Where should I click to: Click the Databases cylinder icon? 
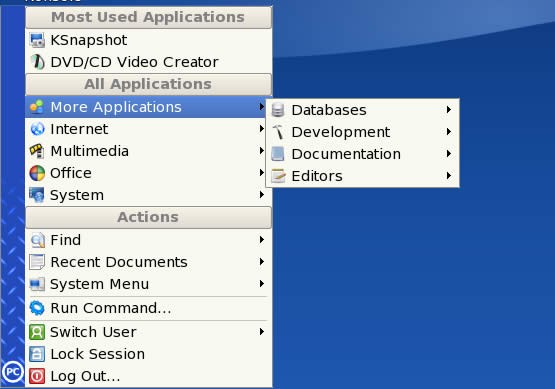coord(278,110)
